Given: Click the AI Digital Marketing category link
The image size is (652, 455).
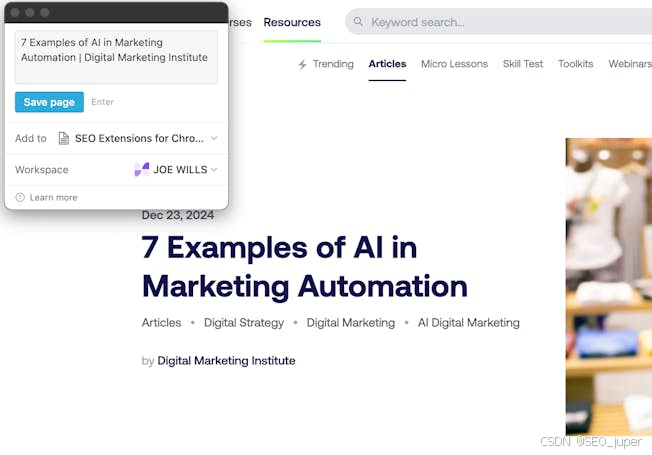Looking at the screenshot, I should (x=469, y=323).
